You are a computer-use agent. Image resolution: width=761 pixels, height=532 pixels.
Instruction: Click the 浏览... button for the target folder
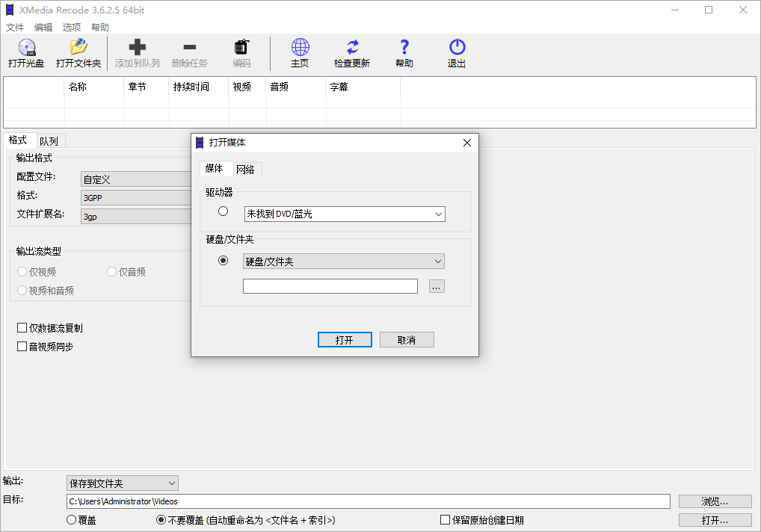click(x=714, y=501)
